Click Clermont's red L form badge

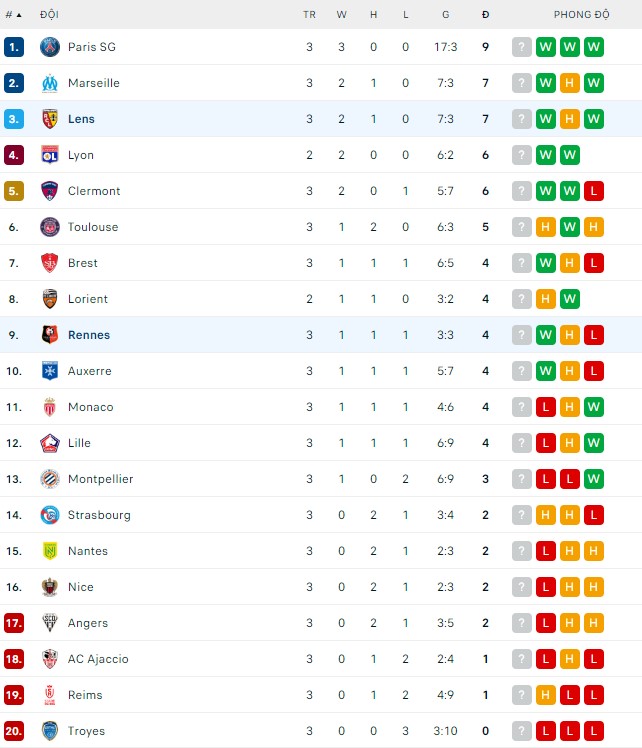coord(594,191)
